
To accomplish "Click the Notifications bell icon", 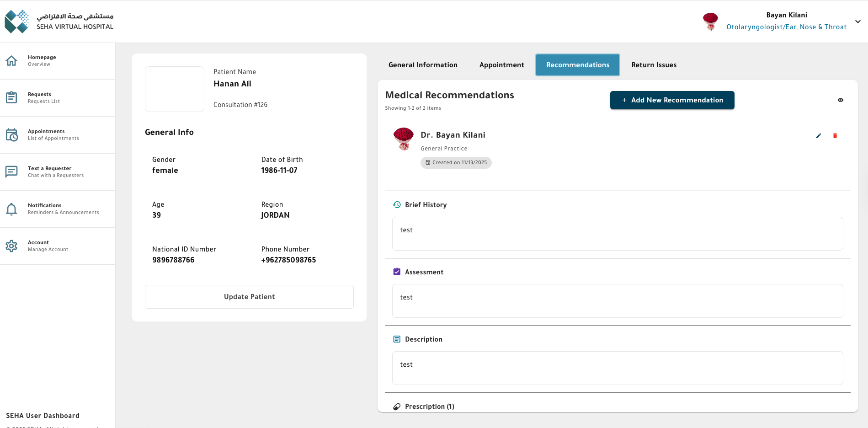I will click(x=11, y=209).
